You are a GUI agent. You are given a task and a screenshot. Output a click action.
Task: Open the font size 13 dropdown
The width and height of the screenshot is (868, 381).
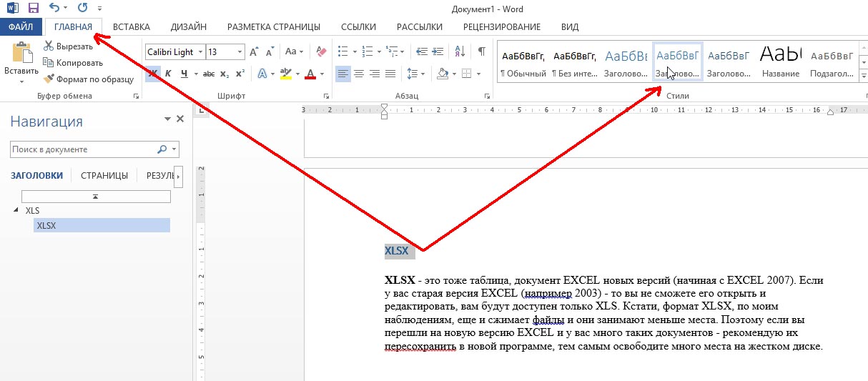(x=240, y=52)
